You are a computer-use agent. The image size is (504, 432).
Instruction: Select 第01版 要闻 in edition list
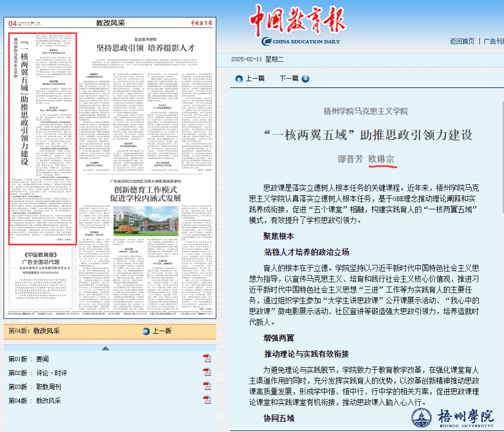click(29, 359)
